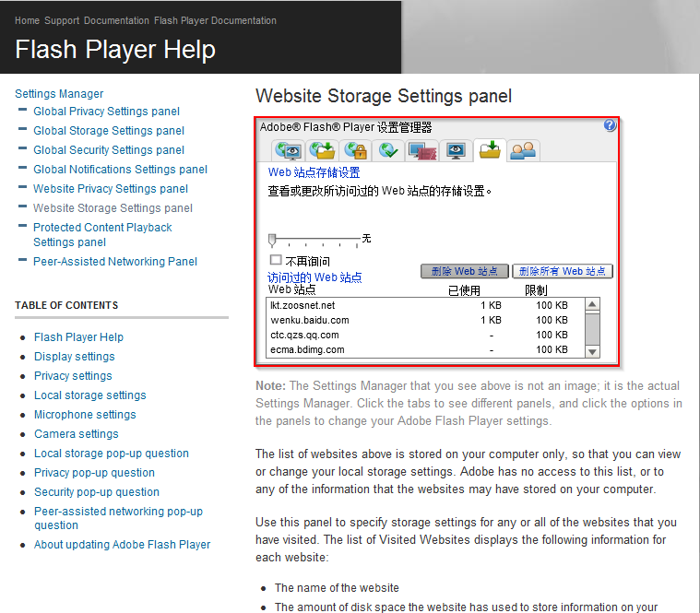700x613 pixels.
Task: Open Peer-assisted networking pop-up question link
Action: click(x=118, y=518)
